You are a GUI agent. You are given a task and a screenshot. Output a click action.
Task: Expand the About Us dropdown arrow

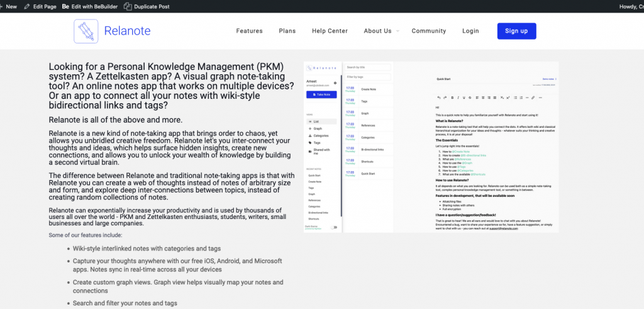[x=397, y=31]
